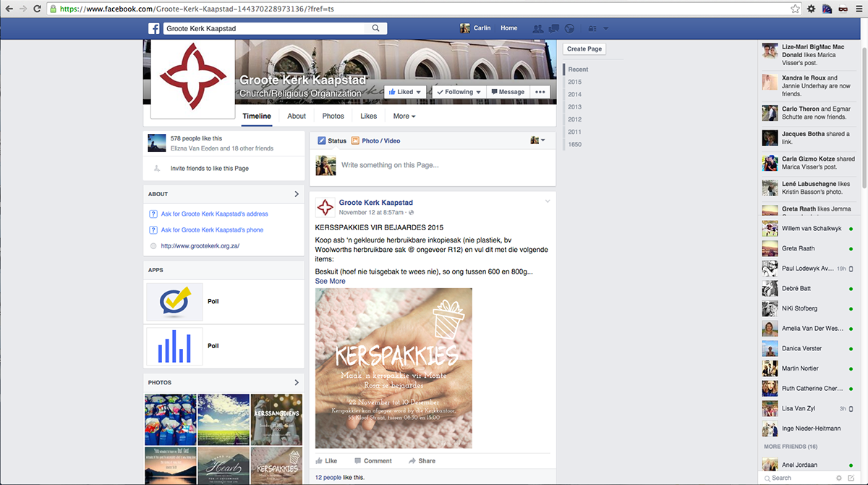Jump to 1650 in timeline navigator
The width and height of the screenshot is (868, 485).
click(574, 144)
